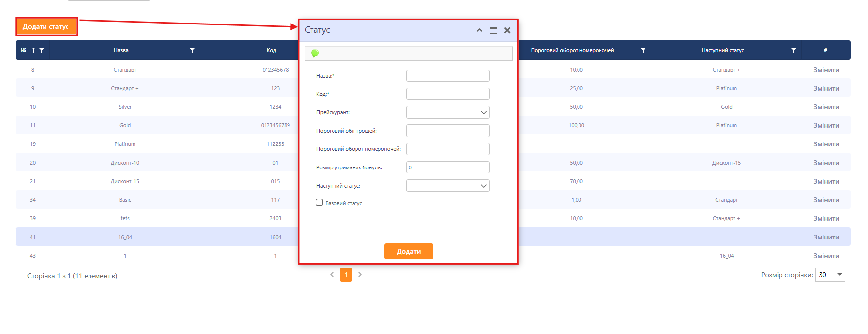Enable the Базовий статус checkbox
Image resolution: width=868 pixels, height=334 pixels.
319,202
